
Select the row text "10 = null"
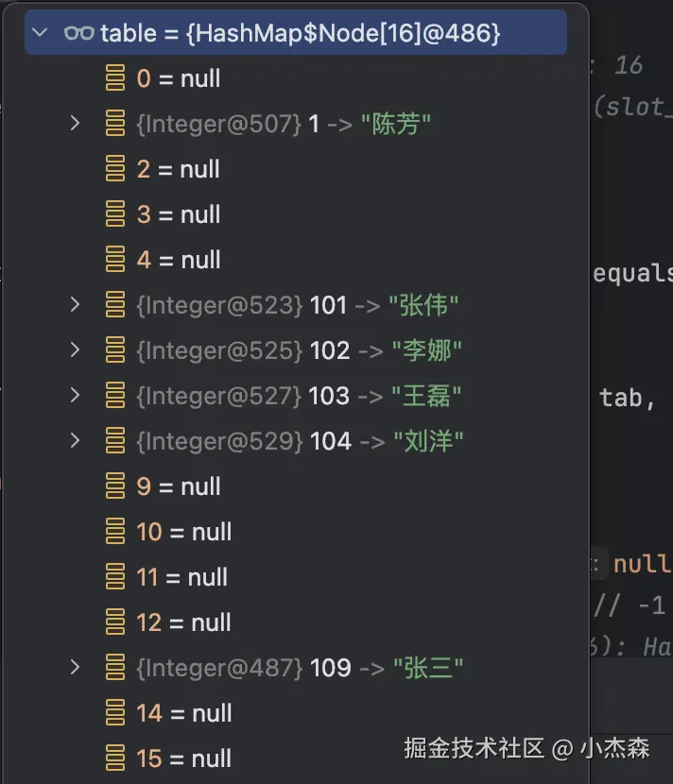(x=183, y=532)
